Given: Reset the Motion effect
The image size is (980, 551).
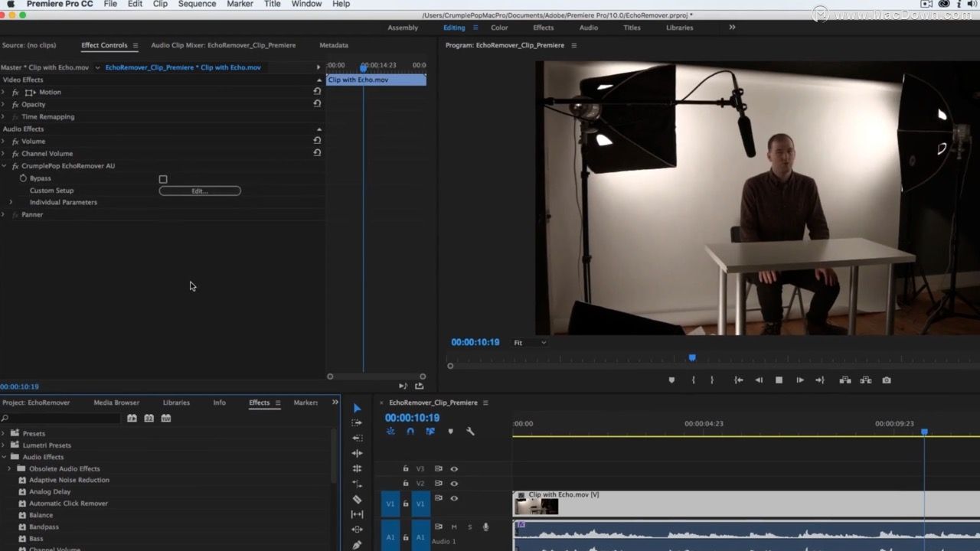Looking at the screenshot, I should (x=317, y=91).
